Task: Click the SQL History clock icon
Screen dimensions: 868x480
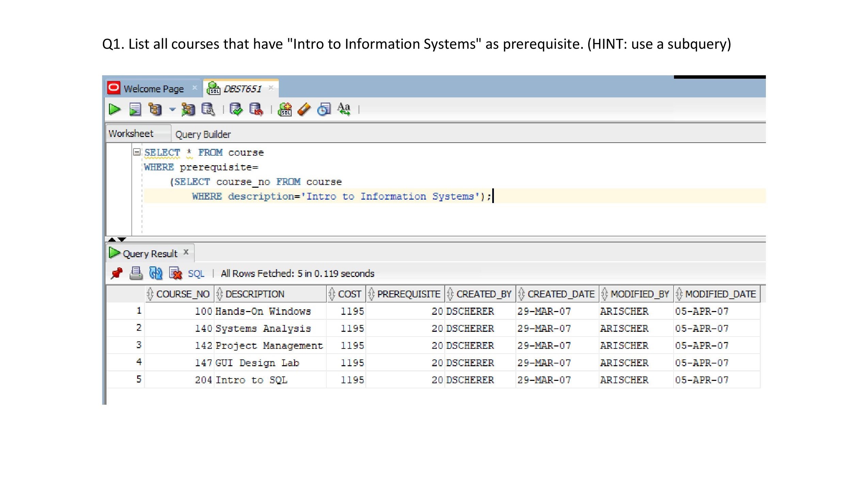Action: click(324, 109)
